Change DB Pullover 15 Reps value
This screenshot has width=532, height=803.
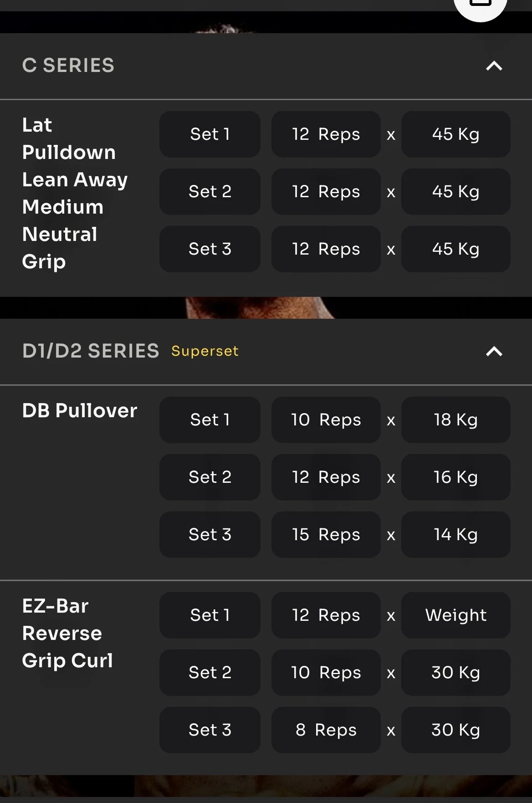(x=326, y=534)
